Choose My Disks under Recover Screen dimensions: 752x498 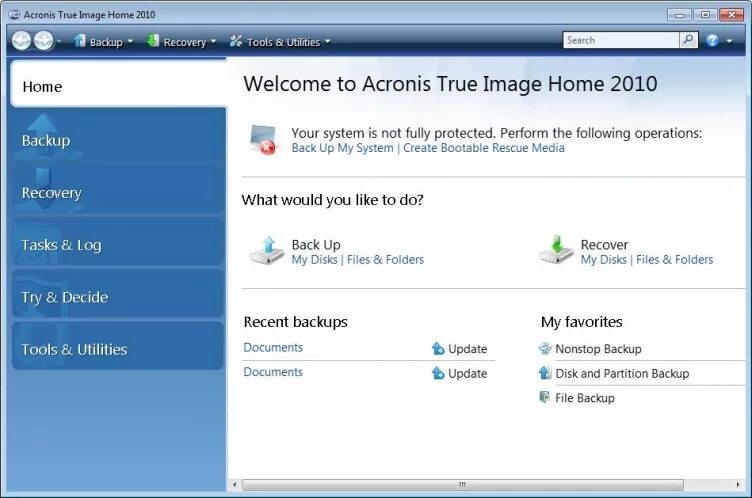click(603, 260)
